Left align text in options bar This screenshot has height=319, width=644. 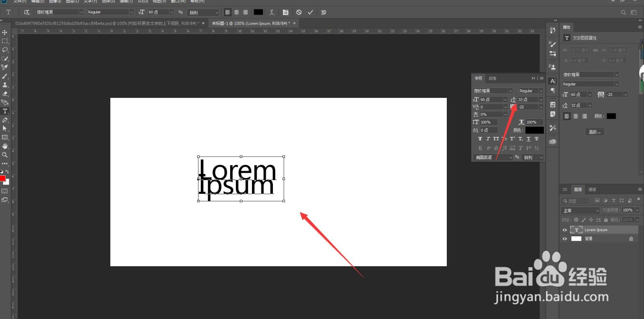click(x=227, y=12)
